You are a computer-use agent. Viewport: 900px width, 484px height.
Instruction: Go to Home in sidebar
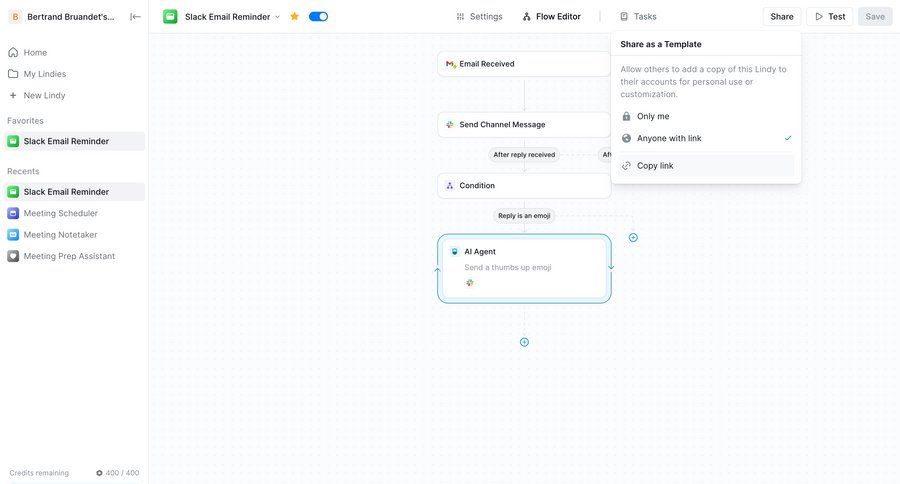[74, 52]
